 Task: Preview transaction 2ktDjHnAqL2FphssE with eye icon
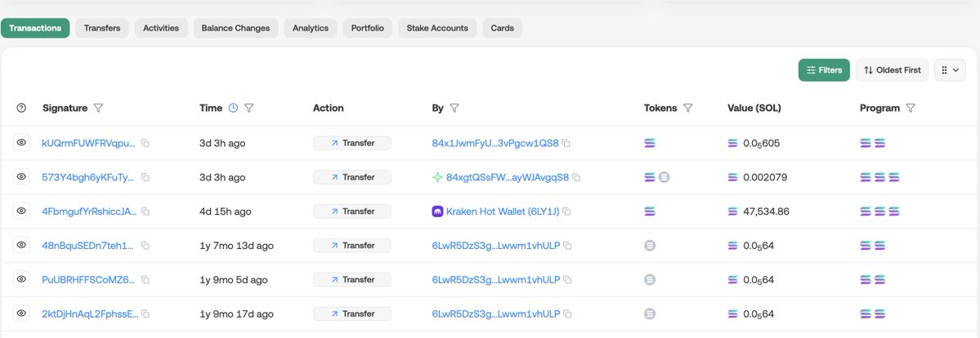point(21,314)
